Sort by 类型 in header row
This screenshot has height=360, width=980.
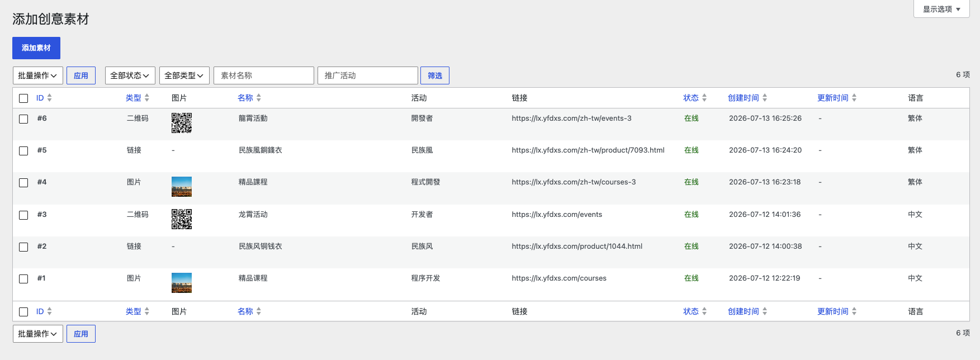click(x=134, y=98)
